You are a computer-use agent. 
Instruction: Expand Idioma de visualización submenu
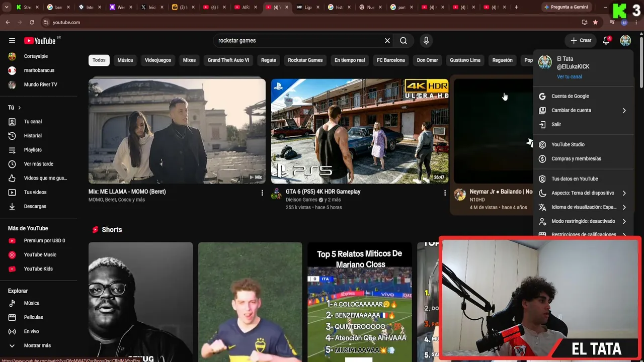[584, 207]
